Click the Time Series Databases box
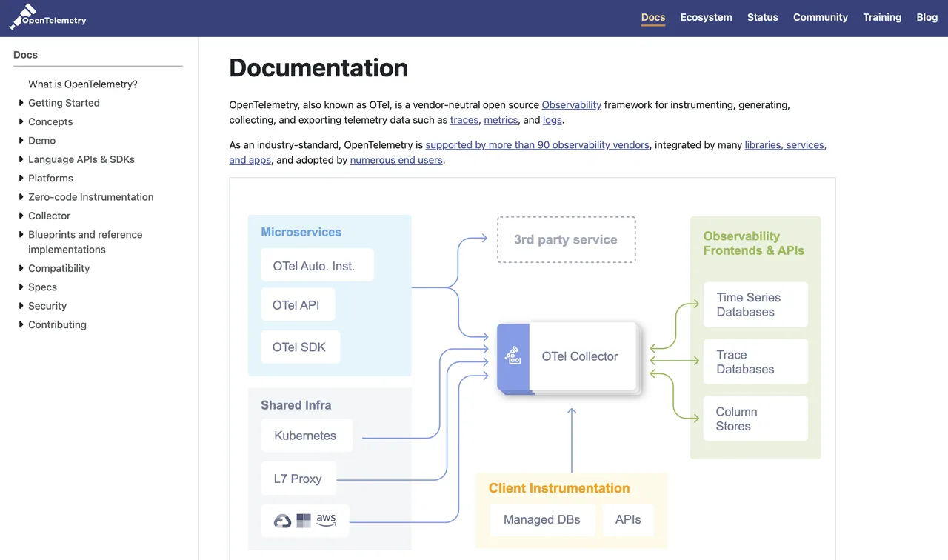 (755, 304)
